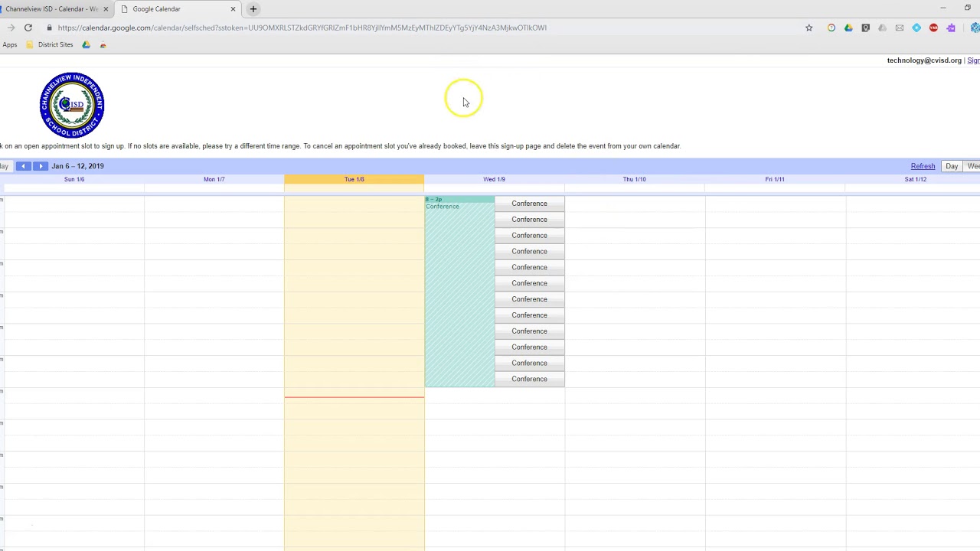Open the Thu 1/10 day header
The width and height of the screenshot is (980, 551).
click(634, 179)
